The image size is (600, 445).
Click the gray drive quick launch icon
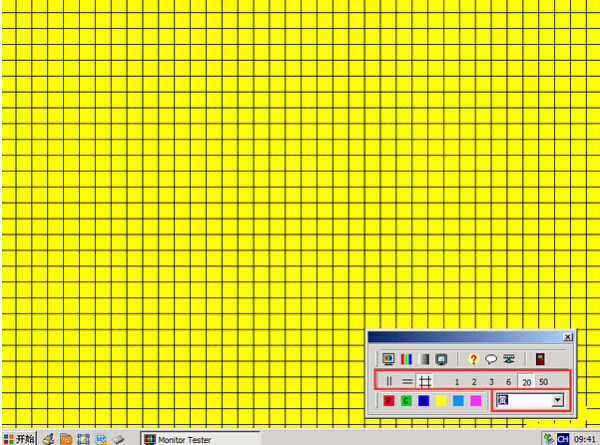[119, 440]
